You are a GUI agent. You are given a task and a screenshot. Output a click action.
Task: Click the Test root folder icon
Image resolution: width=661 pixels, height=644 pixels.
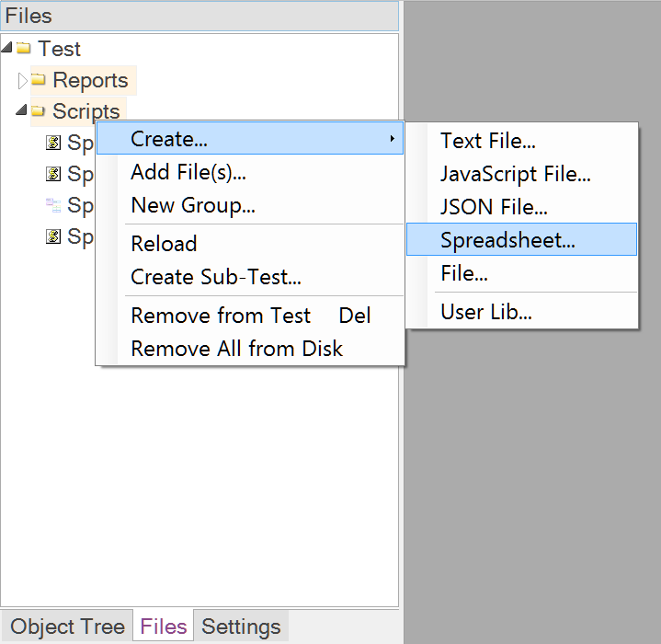click(x=24, y=49)
